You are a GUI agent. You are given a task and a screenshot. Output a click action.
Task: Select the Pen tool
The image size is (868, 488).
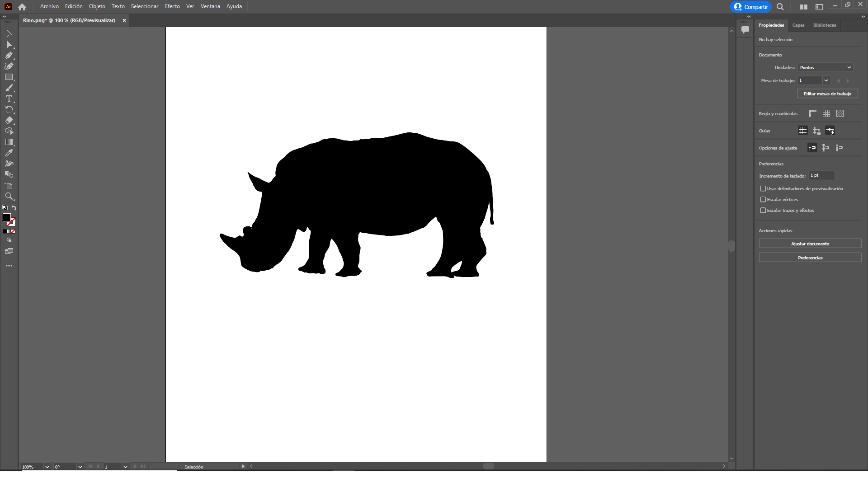point(9,56)
